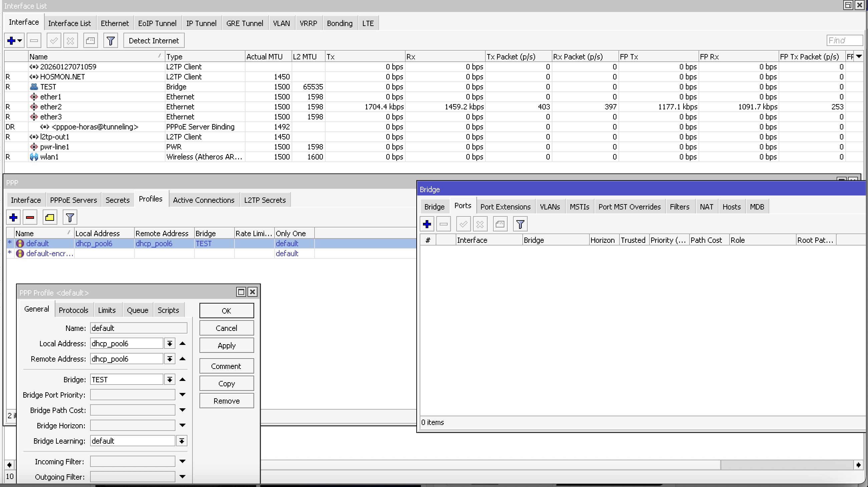The image size is (868, 487).
Task: Open the Remote Address pool dropdown
Action: click(170, 359)
